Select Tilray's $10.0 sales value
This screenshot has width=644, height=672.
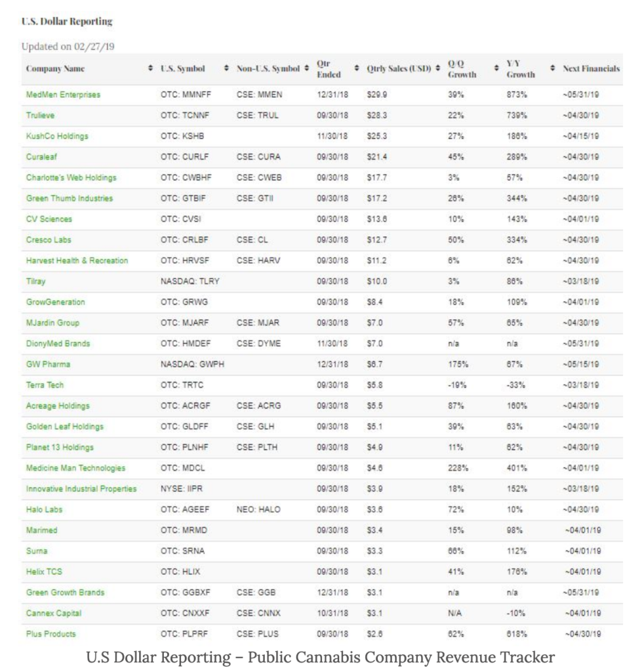click(x=377, y=282)
